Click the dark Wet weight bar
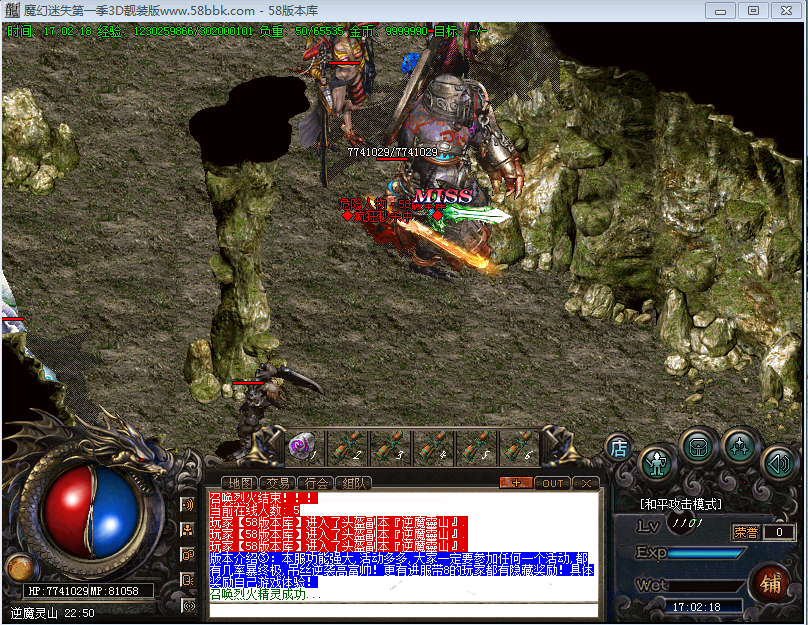Viewport: 808px width, 625px height. pyautogui.click(x=706, y=586)
